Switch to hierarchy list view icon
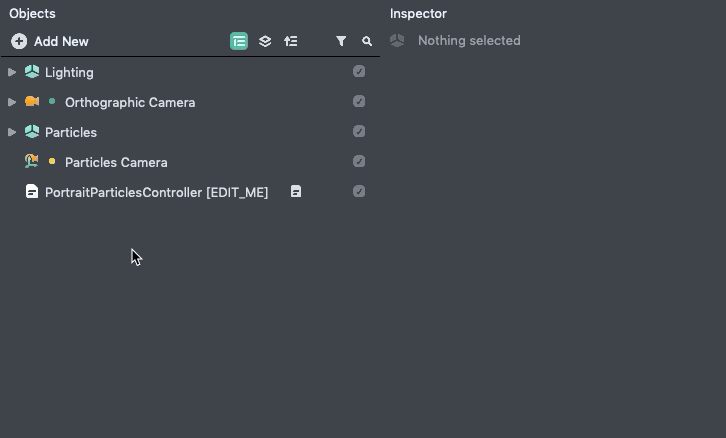Viewport: 726px width, 438px height. 239,41
